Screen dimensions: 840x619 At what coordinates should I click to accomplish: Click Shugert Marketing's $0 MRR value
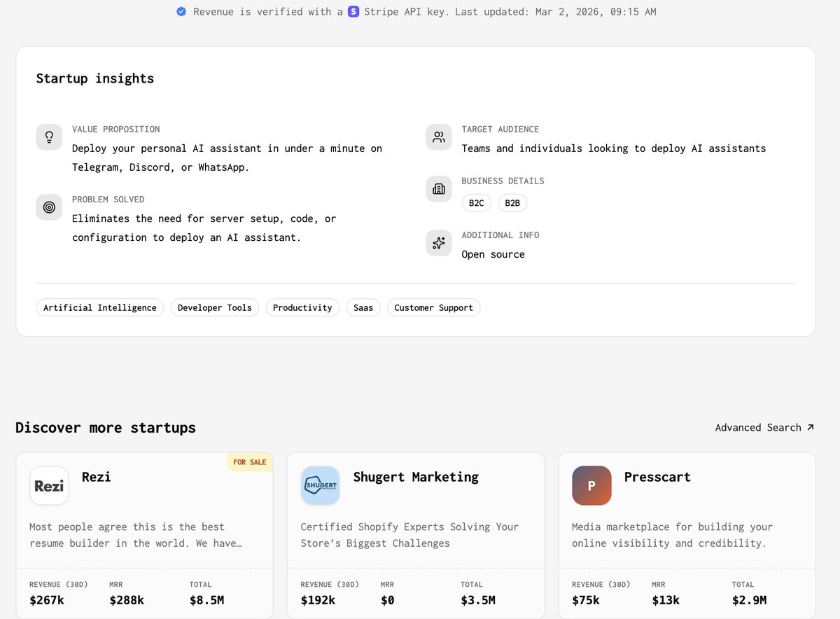(388, 600)
